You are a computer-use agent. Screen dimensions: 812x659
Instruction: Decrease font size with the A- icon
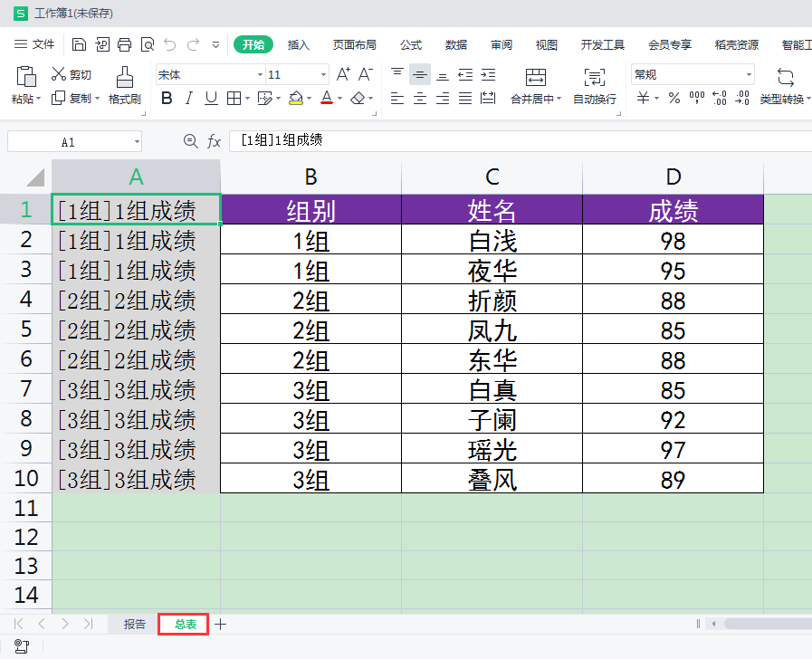(365, 74)
